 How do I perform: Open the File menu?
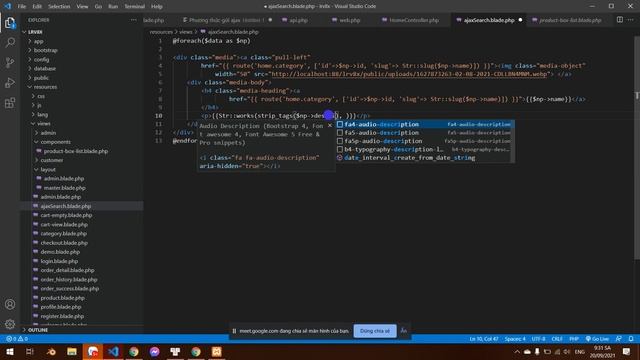[22, 6]
